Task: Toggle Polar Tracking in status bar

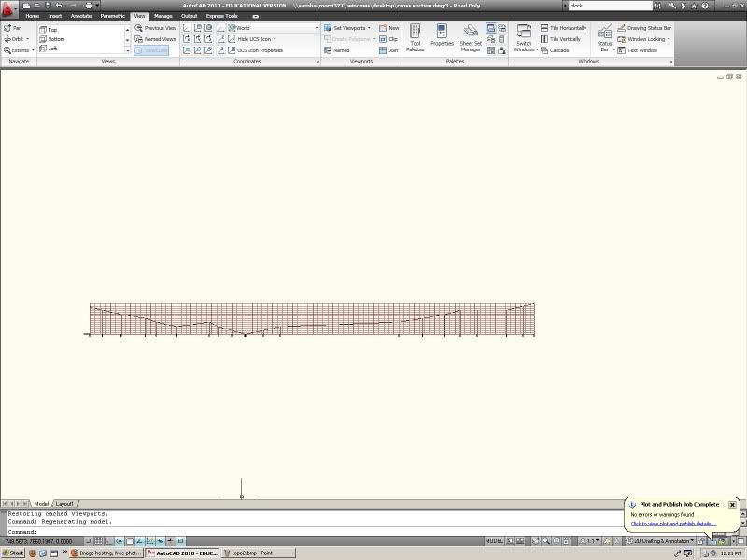Action: coord(120,541)
